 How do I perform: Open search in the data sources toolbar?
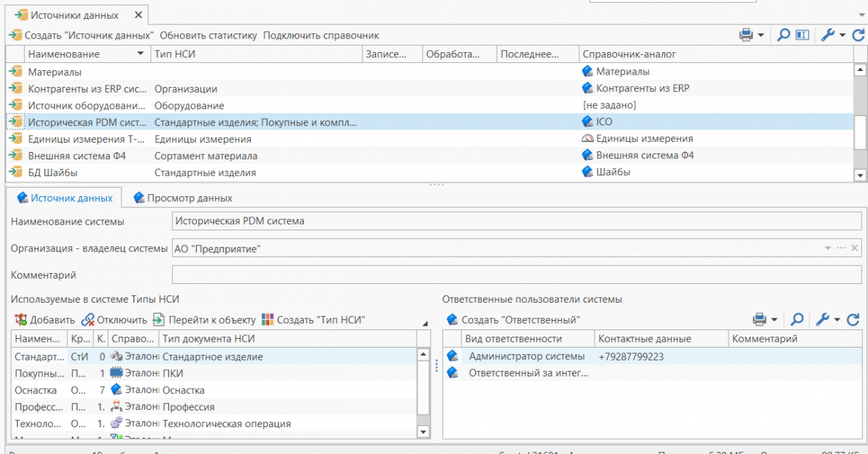click(x=783, y=35)
